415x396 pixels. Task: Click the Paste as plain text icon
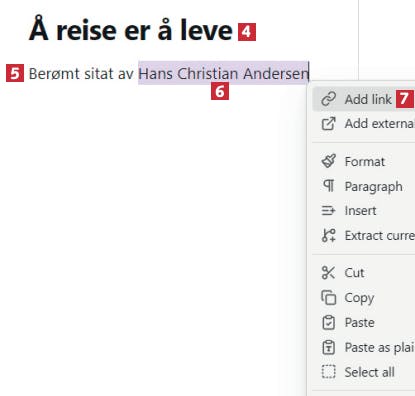[328, 347]
